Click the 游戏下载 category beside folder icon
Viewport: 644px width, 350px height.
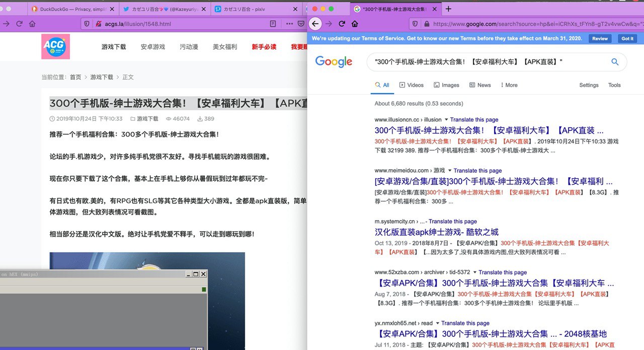point(147,119)
